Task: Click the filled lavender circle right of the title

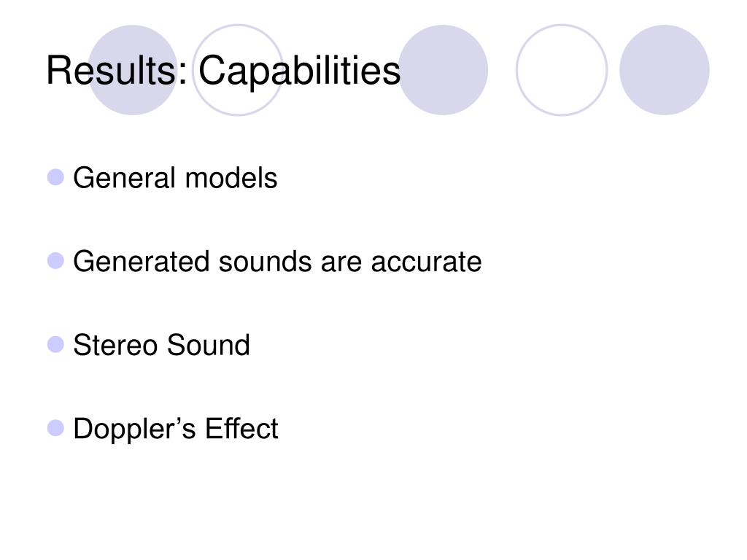Action: tap(443, 70)
